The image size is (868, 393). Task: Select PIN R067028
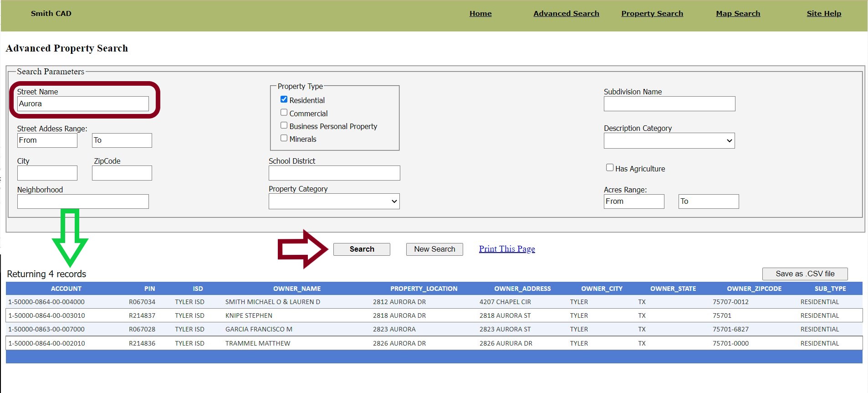(x=142, y=329)
